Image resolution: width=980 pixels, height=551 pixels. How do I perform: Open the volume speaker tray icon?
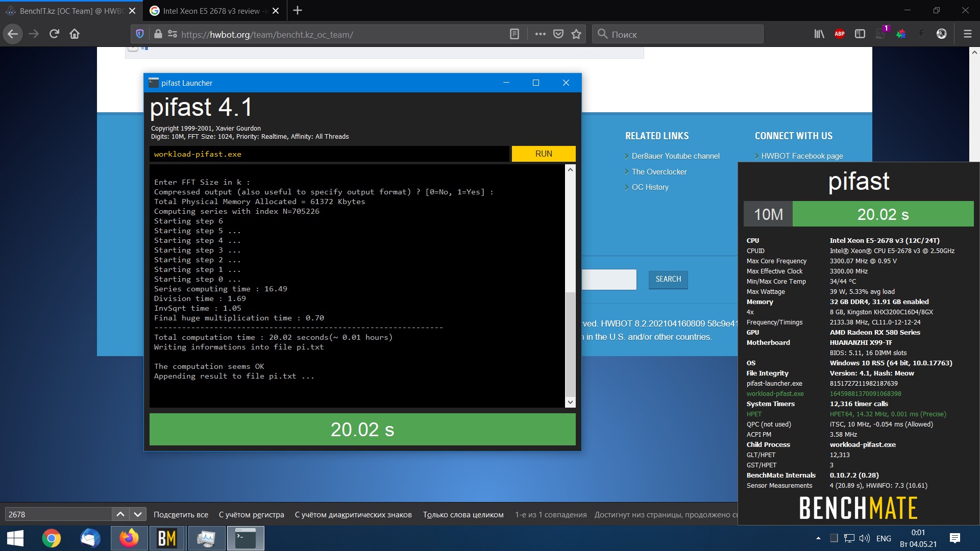click(x=864, y=538)
